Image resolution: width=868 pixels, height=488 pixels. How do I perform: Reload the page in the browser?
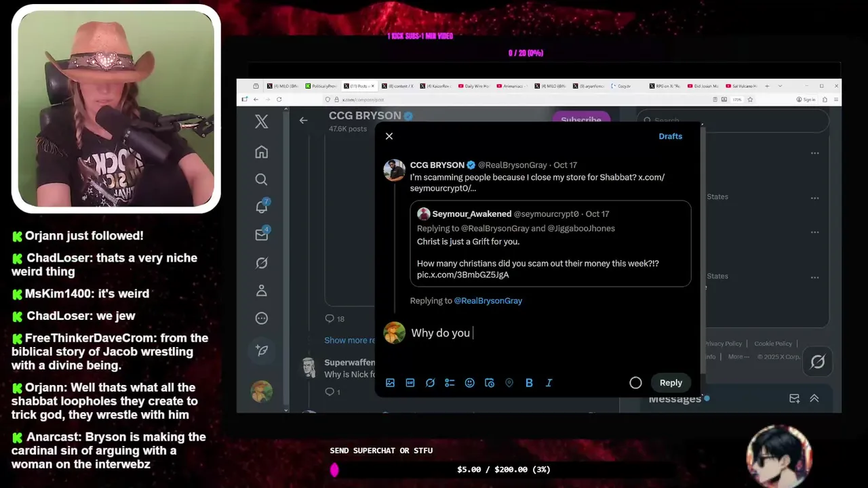(279, 100)
